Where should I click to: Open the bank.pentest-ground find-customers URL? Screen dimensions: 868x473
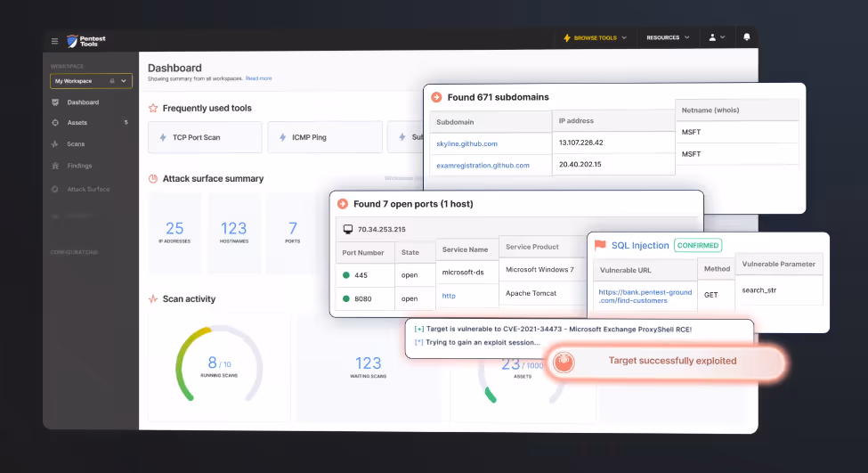click(645, 297)
